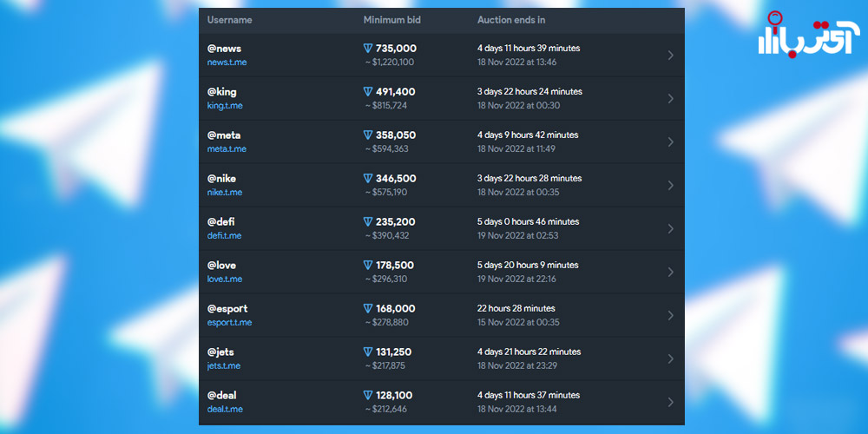Click the '19 Nov 2022 at 22:16' date
Viewport: 868px width, 434px height.
click(516, 279)
